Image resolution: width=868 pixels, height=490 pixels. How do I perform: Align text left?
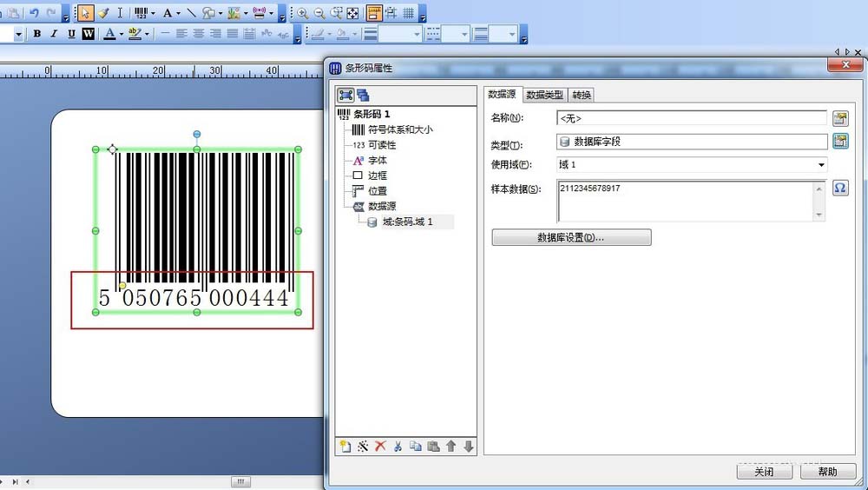click(181, 34)
